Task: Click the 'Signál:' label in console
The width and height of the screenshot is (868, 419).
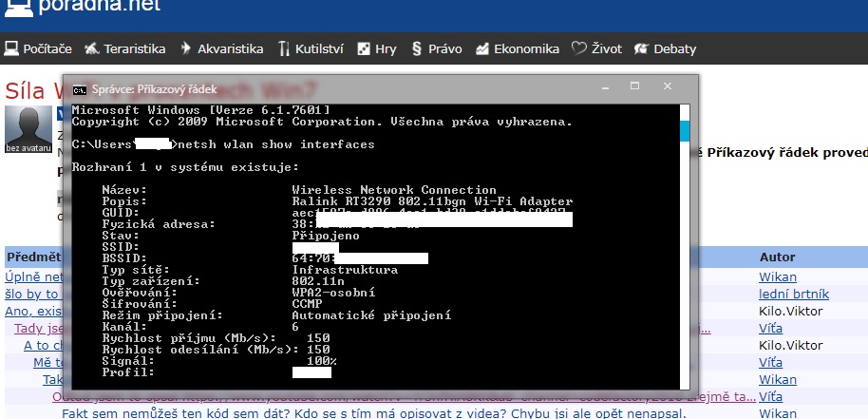Action: click(x=128, y=361)
